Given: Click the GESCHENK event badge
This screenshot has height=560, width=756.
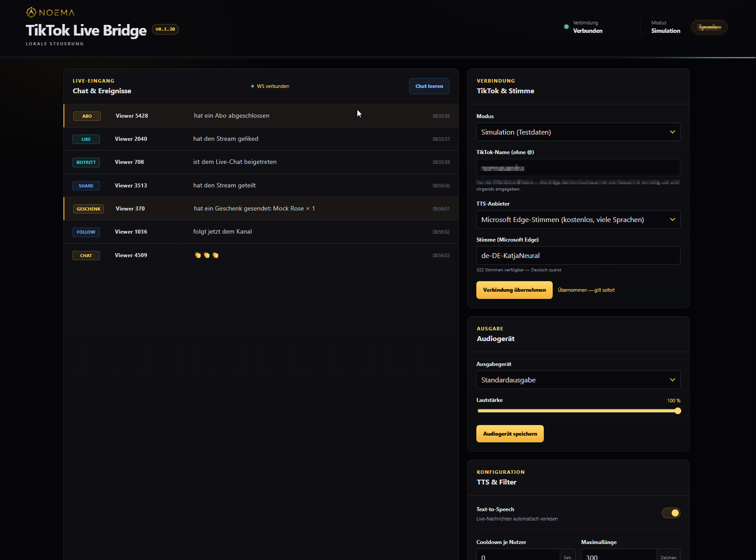Looking at the screenshot, I should 89,209.
